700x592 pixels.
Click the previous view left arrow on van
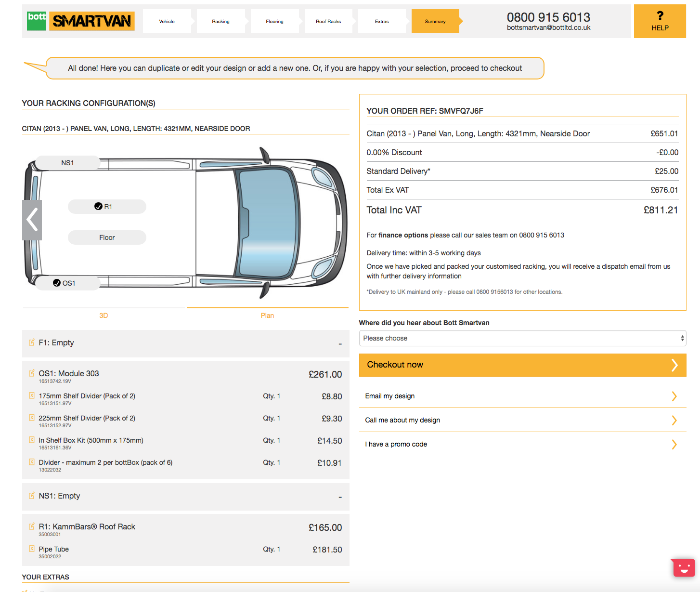(32, 220)
